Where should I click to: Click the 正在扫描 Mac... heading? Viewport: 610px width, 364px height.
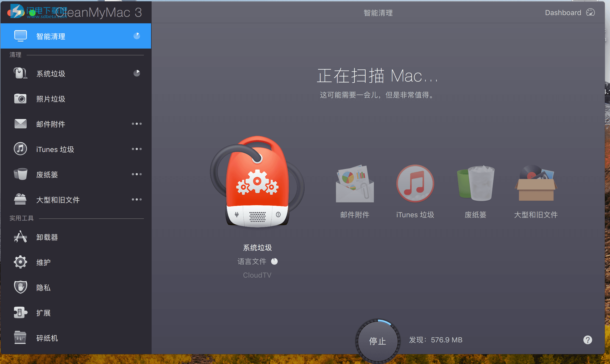coord(377,76)
